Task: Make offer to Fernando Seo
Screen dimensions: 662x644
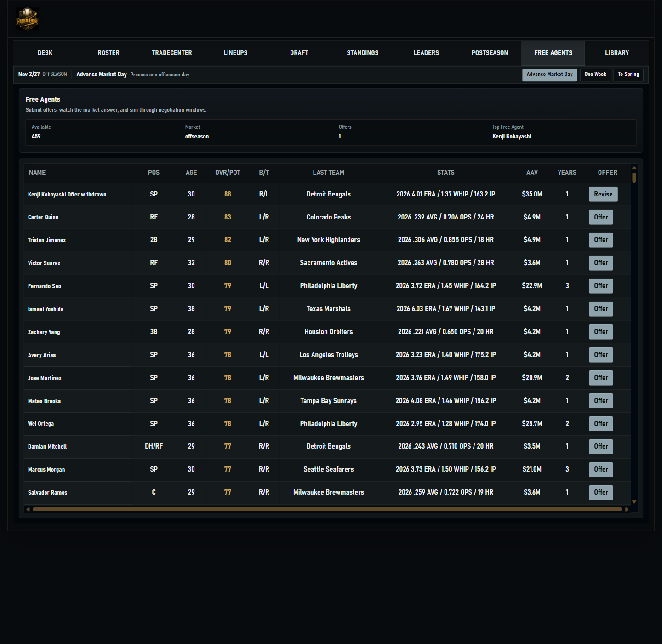Action: (x=601, y=286)
